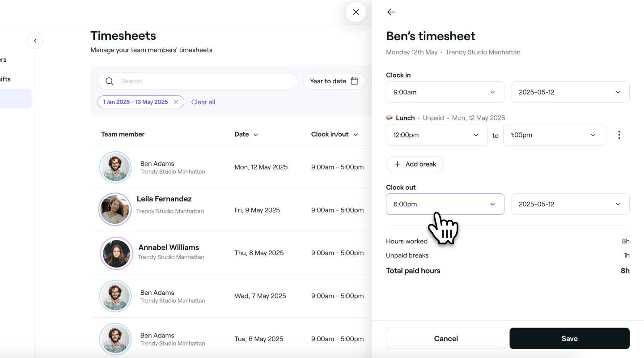Select the Annabel Williams name
The height and width of the screenshot is (358, 644).
click(169, 247)
